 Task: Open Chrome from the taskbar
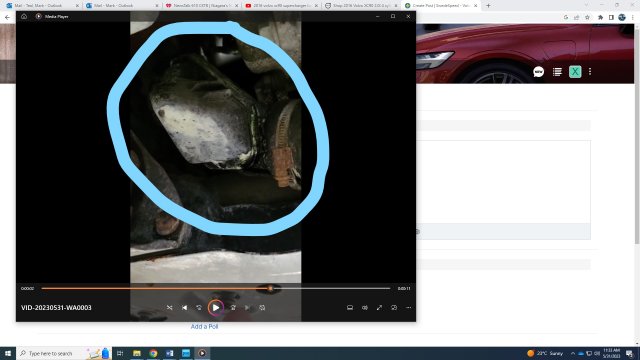click(153, 353)
